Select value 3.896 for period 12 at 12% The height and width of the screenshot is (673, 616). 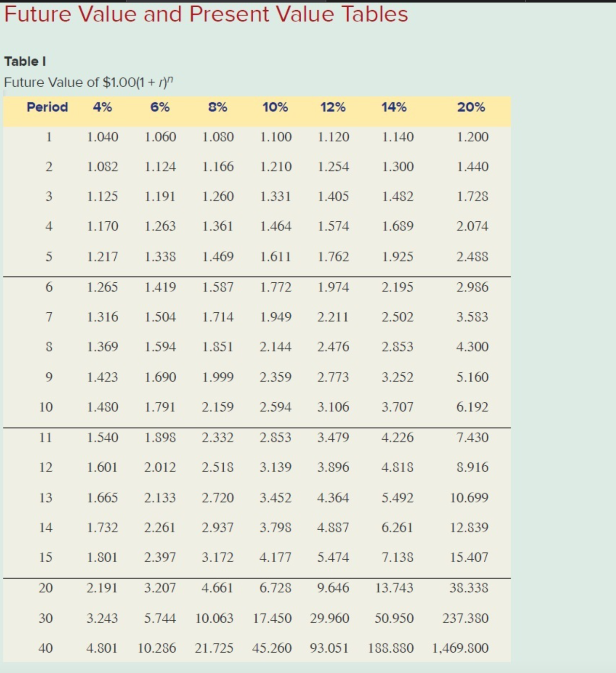click(333, 467)
